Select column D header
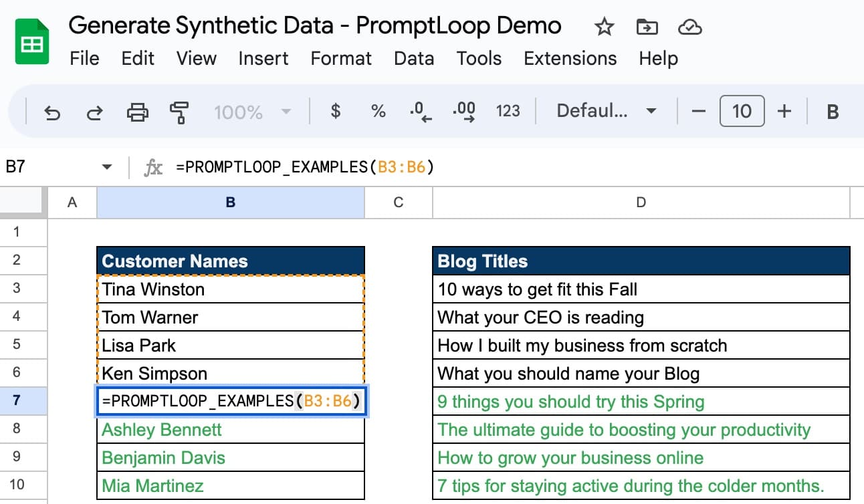 coord(641,203)
